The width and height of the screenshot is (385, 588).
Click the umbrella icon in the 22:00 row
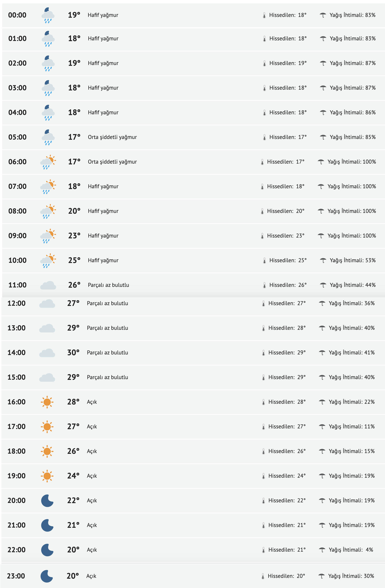[322, 550]
